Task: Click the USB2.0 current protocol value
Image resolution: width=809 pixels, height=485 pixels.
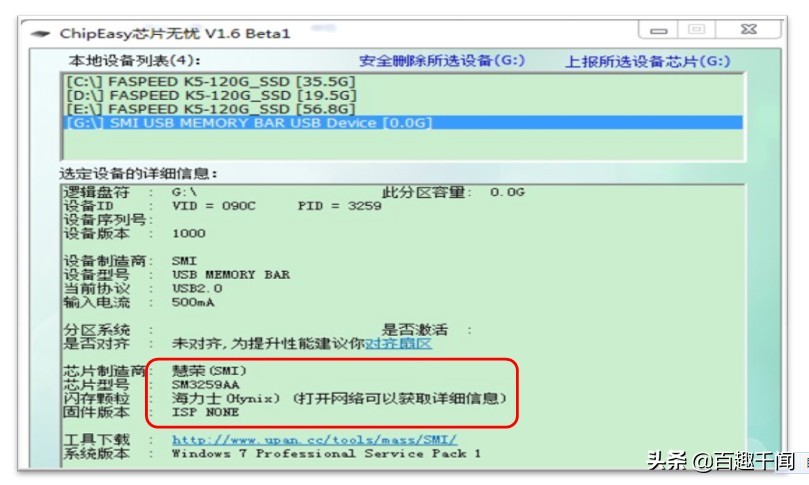Action: 197,288
